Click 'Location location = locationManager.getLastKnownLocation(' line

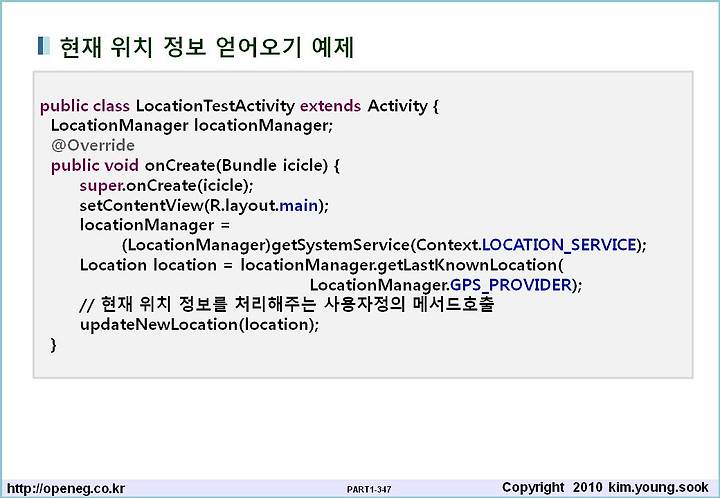point(321,265)
